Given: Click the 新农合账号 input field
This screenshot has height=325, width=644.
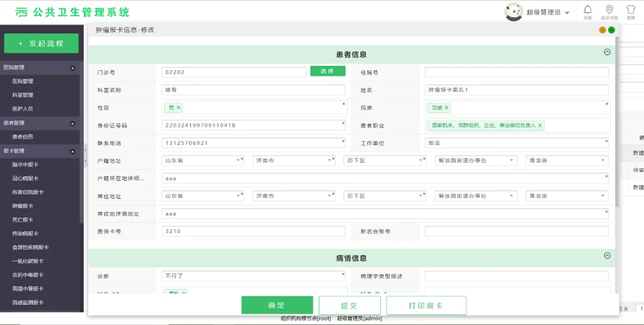Looking at the screenshot, I should [517, 231].
